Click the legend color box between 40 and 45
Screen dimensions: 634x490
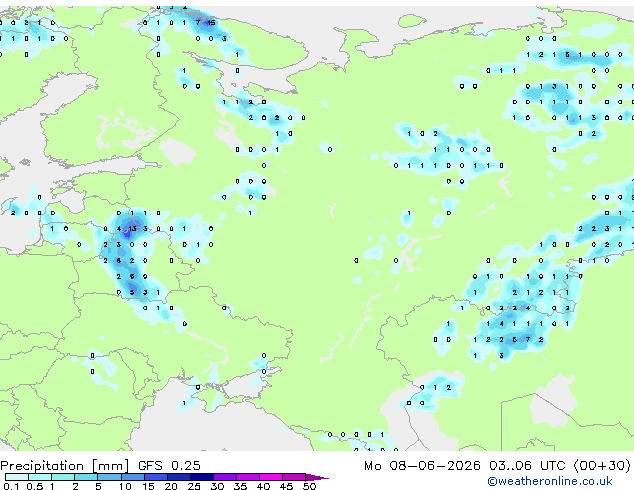(271, 477)
